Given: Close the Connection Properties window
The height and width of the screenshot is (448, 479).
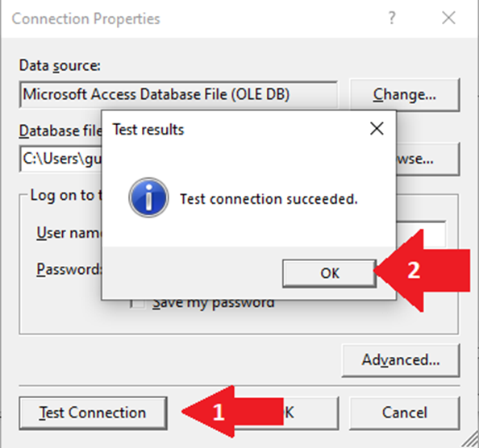Looking at the screenshot, I should tap(448, 18).
